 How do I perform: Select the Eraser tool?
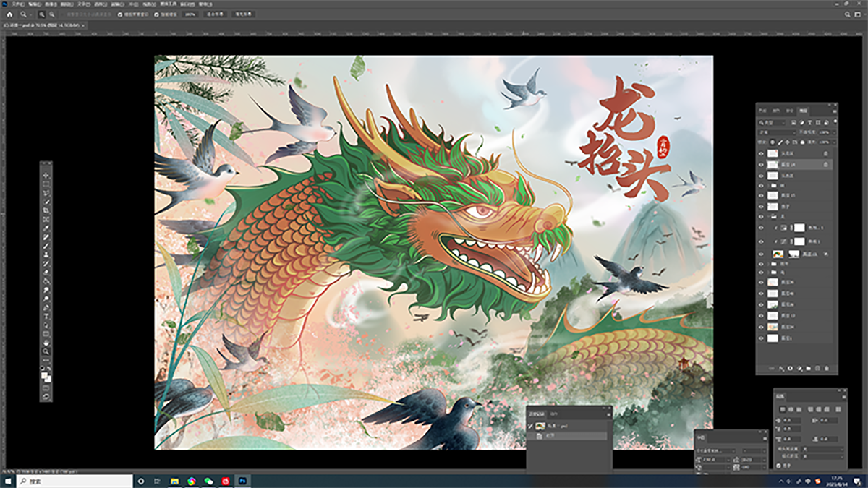(x=46, y=271)
